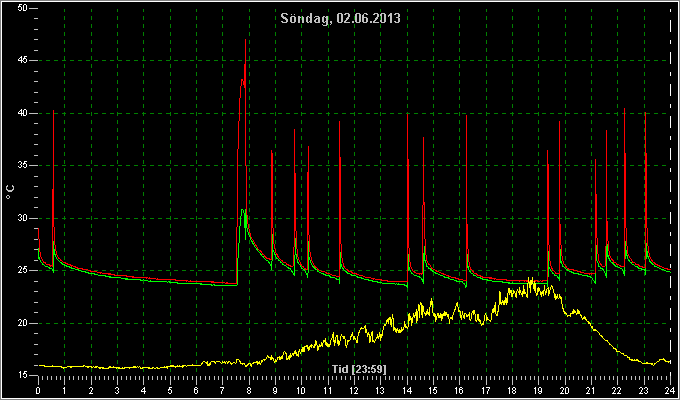This screenshot has width=680, height=400.
Task: Click the yellow curve peak near hour 19
Action: pos(530,279)
